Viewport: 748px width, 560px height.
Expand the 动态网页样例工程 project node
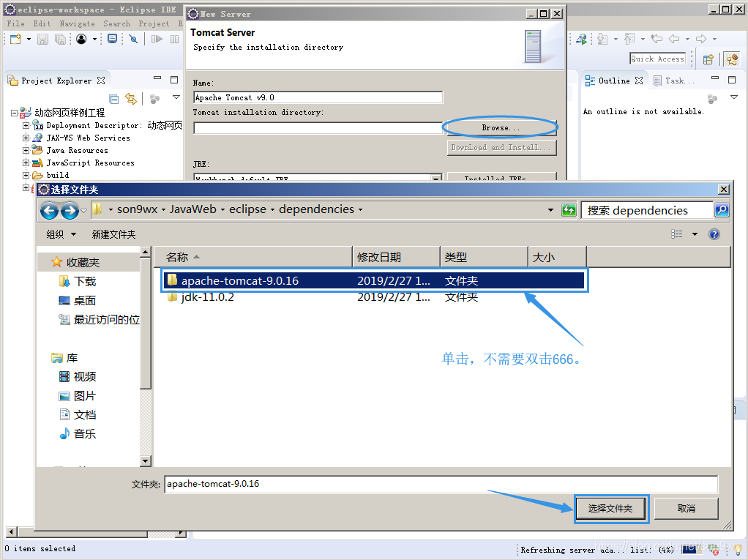[x=15, y=113]
